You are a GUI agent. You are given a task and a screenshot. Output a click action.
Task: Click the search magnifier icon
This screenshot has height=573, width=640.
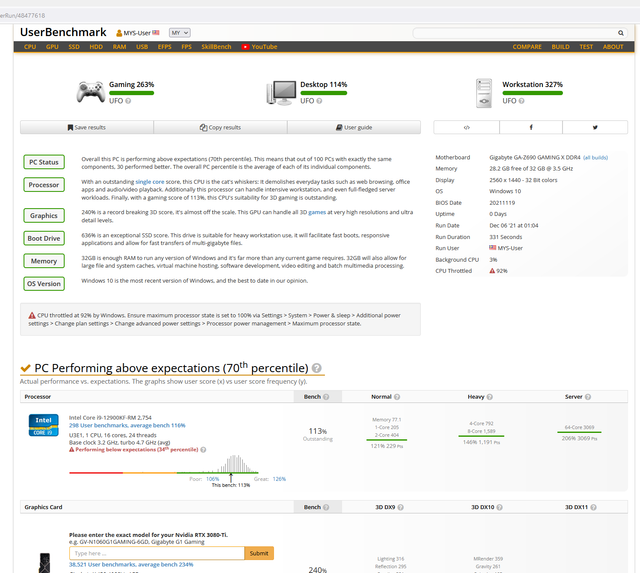620,33
